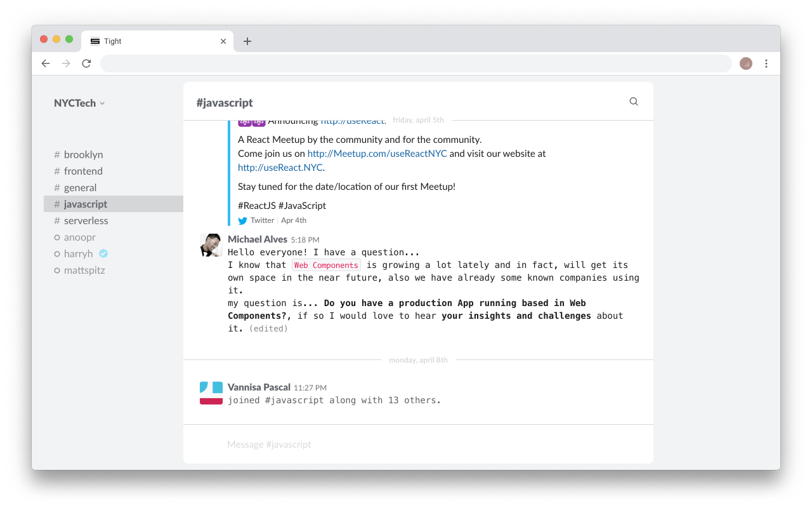Open the browser three-dot menu
This screenshot has width=812, height=508.
pyautogui.click(x=766, y=63)
